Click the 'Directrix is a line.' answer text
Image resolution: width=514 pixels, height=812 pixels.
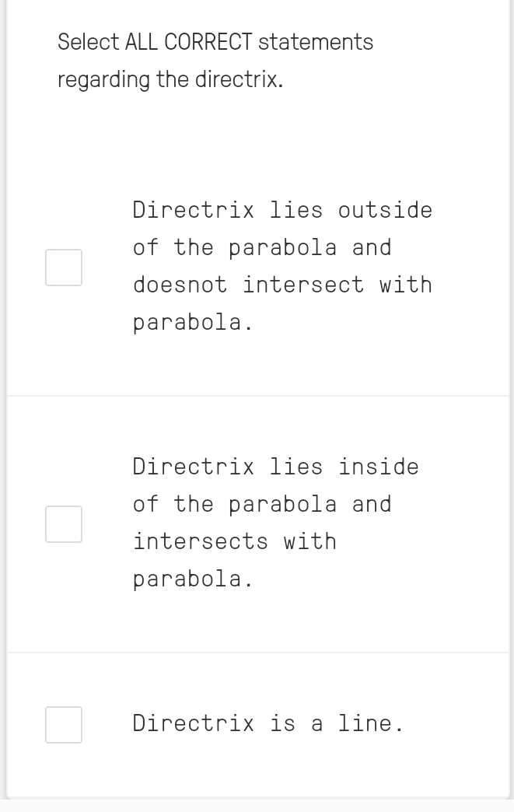267,724
